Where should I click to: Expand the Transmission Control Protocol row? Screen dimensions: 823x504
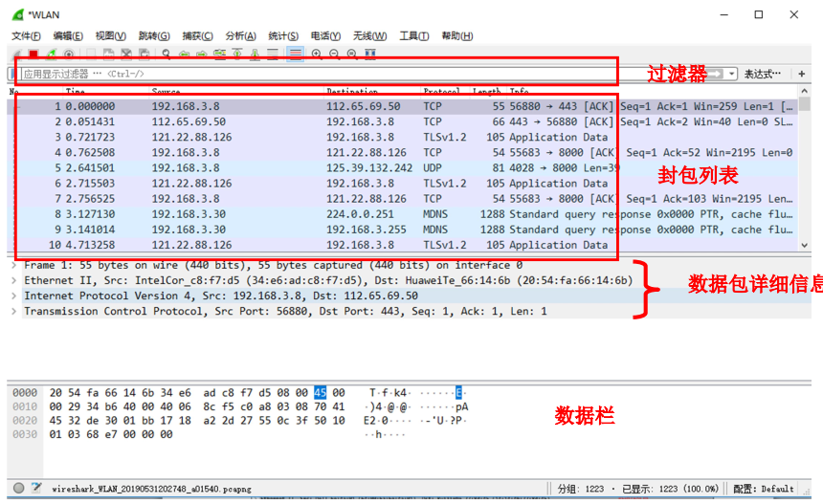[12, 311]
